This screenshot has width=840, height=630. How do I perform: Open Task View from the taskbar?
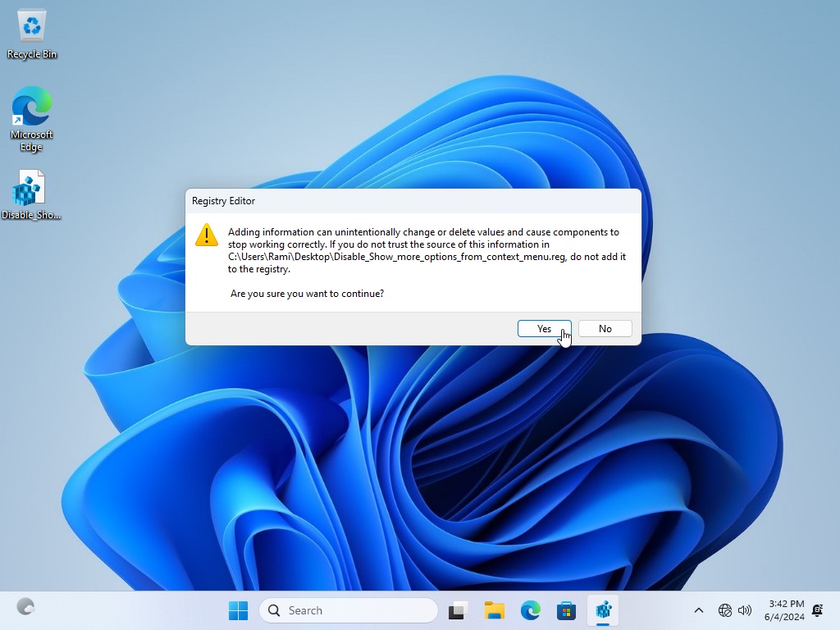click(x=458, y=610)
